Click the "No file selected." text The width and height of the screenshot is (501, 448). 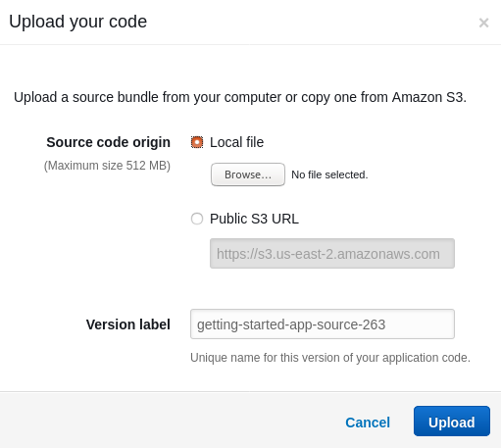click(x=329, y=174)
